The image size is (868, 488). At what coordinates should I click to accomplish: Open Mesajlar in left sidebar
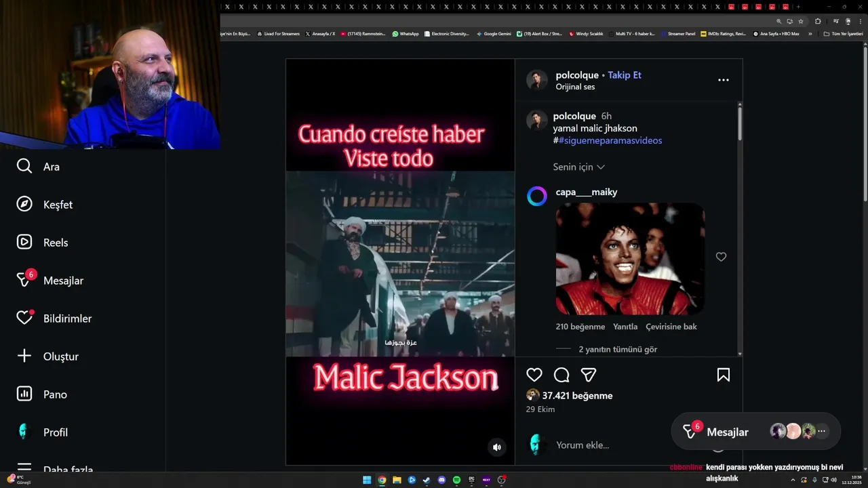point(50,280)
